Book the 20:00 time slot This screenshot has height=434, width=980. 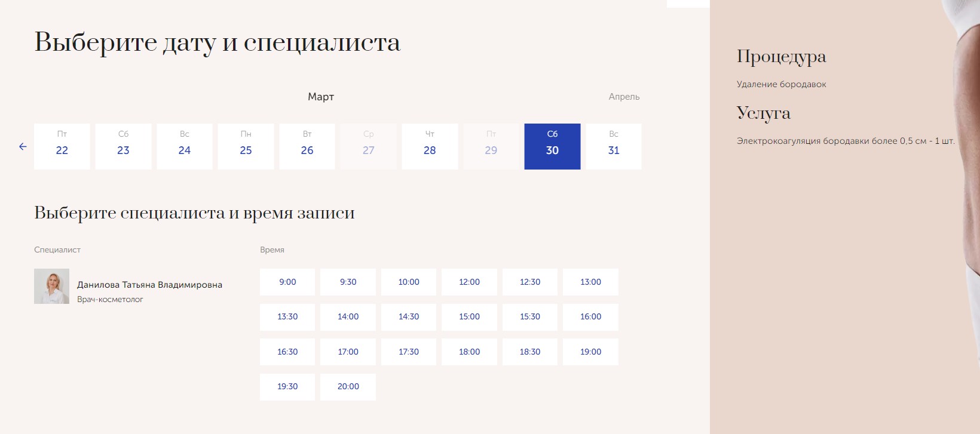348,387
